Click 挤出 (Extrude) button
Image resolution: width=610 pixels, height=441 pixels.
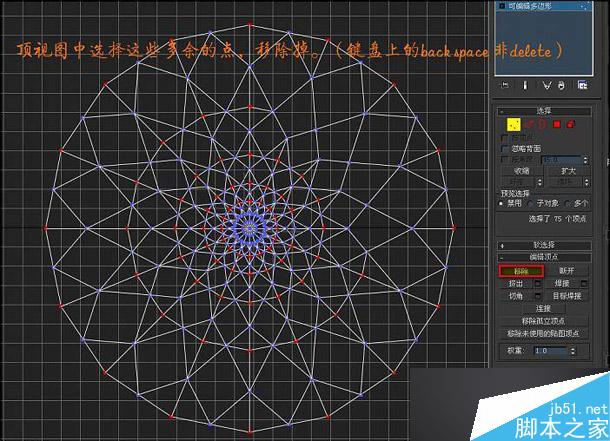[x=516, y=284]
